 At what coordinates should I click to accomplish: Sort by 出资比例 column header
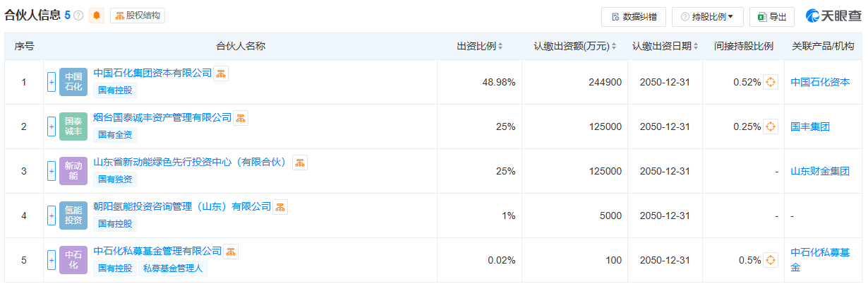coord(480,47)
